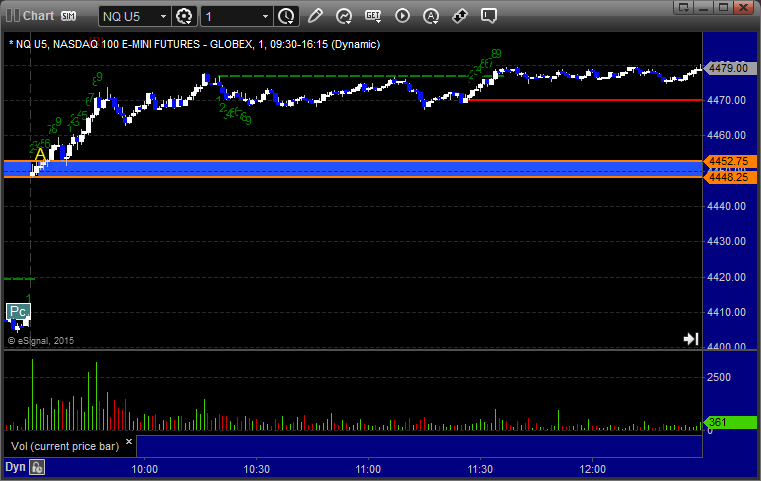The width and height of the screenshot is (761, 481).
Task: Open chart settings via the gear icon
Action: point(184,17)
